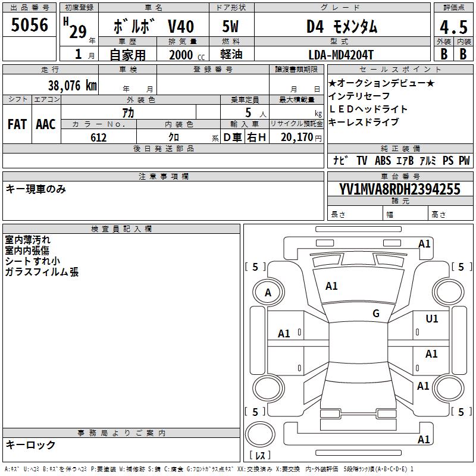This screenshot has height=476, width=476.
Task: Click the セールスポイント section header
Action: click(x=400, y=69)
